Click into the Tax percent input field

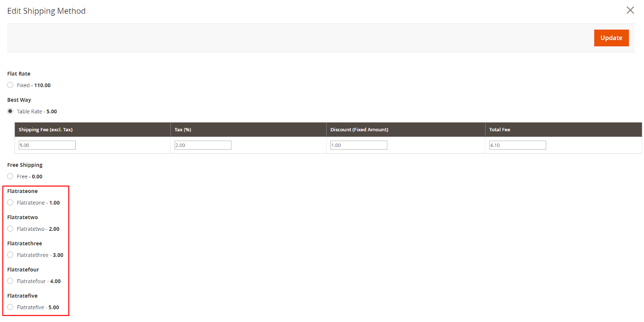tap(203, 145)
